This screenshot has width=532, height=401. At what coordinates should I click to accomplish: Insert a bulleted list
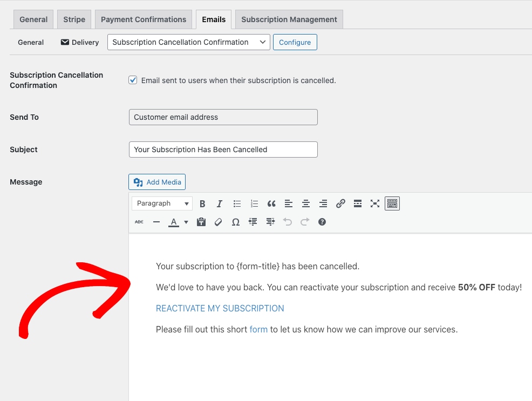(237, 203)
